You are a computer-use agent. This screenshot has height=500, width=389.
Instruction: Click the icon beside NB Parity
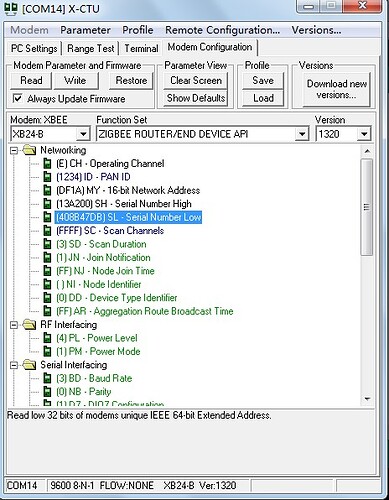tap(48, 392)
